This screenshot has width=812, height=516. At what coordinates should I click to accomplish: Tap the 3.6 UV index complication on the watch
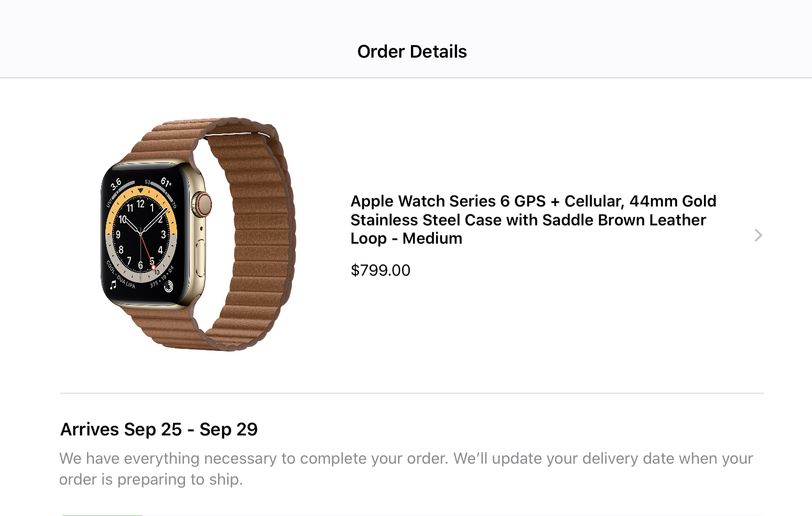[116, 184]
